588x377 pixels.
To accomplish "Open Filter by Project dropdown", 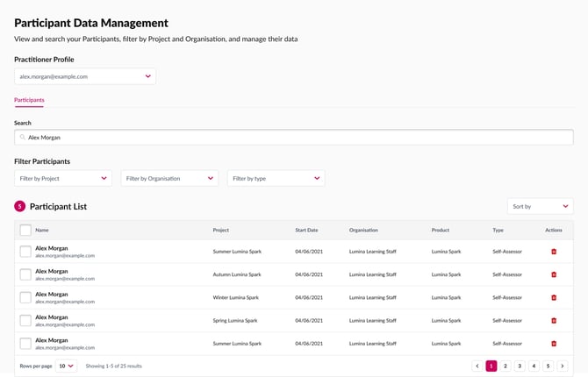I will (x=63, y=178).
